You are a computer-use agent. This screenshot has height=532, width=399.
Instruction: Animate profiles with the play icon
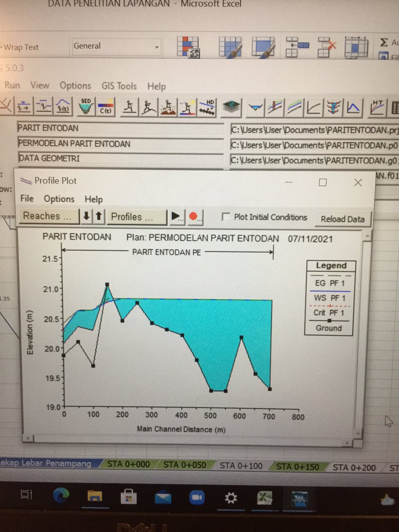[176, 216]
